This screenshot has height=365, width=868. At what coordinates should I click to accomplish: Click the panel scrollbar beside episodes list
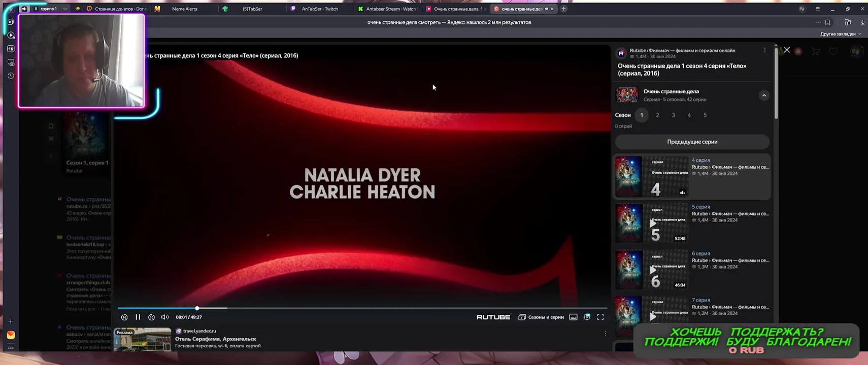point(776,84)
